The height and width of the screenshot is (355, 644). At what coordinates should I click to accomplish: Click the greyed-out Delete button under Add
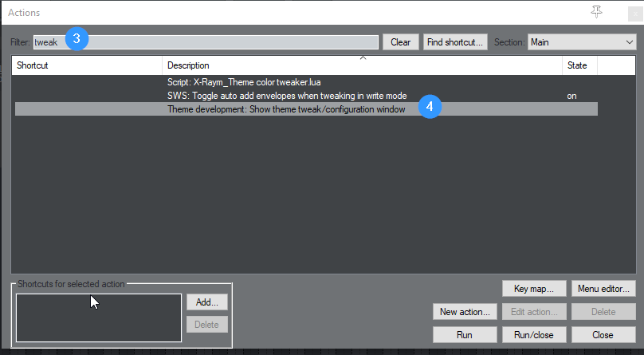[207, 324]
